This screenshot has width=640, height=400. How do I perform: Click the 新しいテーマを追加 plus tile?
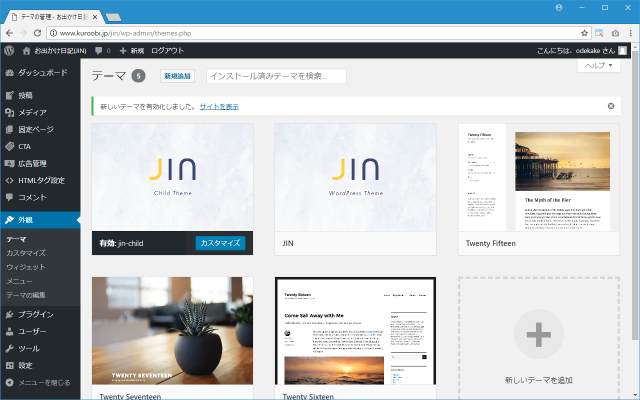[x=539, y=338]
